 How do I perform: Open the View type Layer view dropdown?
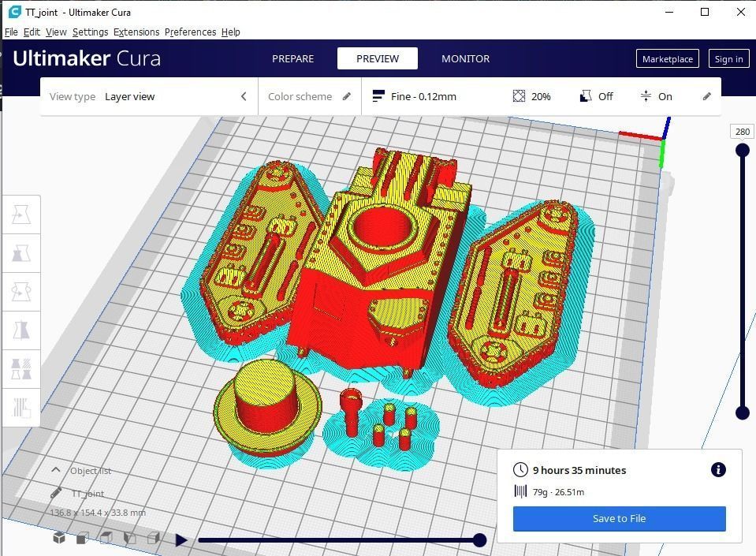tap(150, 96)
